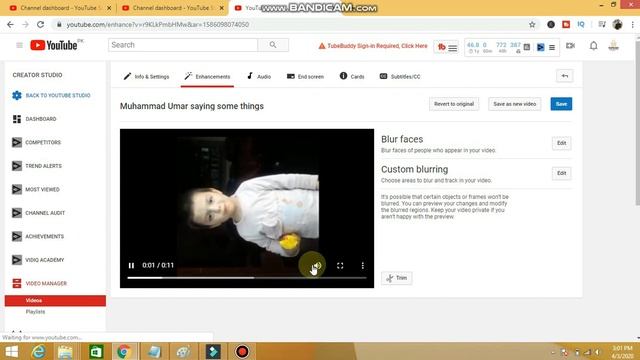Switch to the Audio tab

point(259,76)
